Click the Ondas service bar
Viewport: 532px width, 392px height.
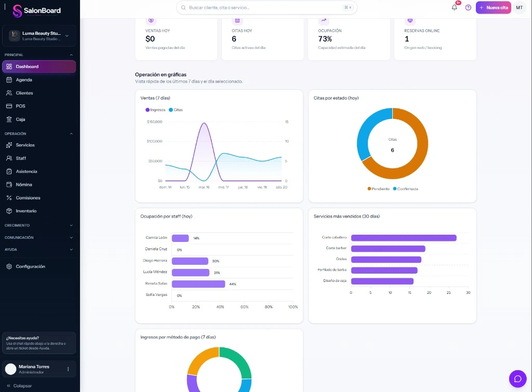click(386, 260)
